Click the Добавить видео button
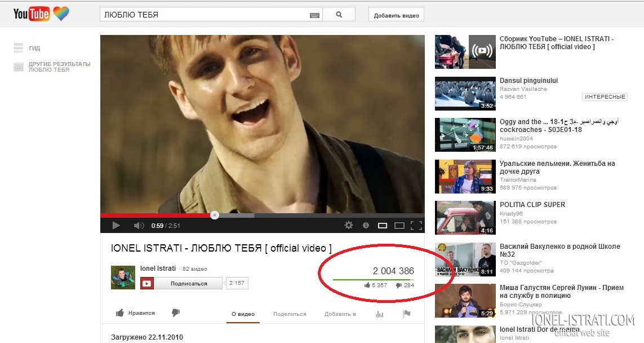Image resolution: width=644 pixels, height=343 pixels. 396,15
